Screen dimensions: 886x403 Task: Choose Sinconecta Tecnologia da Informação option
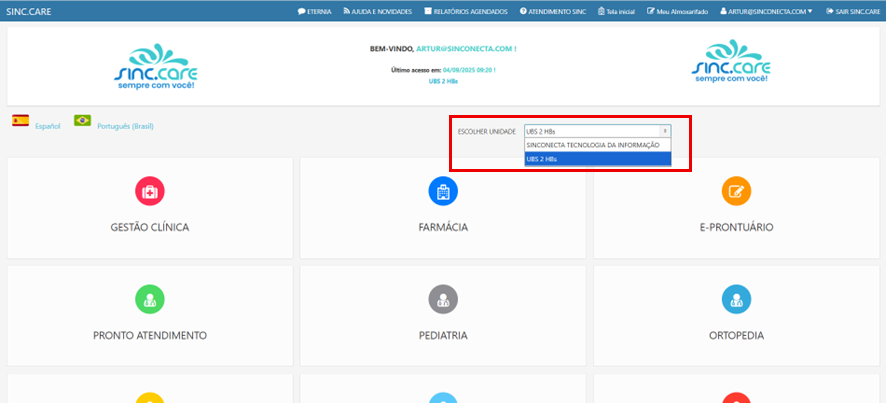(597, 145)
